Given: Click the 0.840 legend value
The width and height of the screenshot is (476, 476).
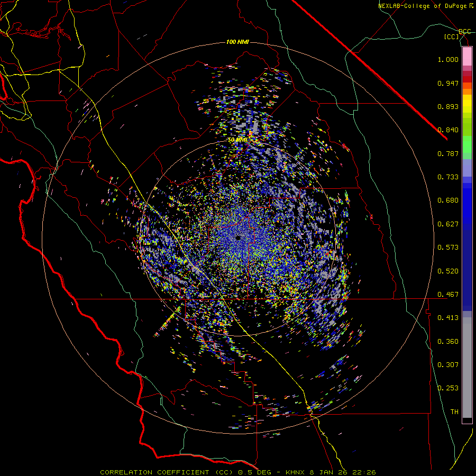Looking at the screenshot, I should pyautogui.click(x=448, y=130).
